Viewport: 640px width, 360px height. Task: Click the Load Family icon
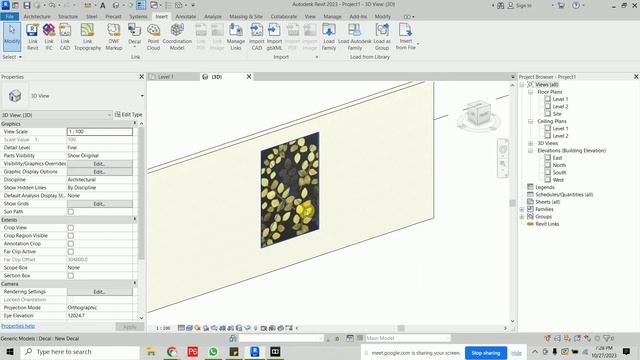point(329,37)
